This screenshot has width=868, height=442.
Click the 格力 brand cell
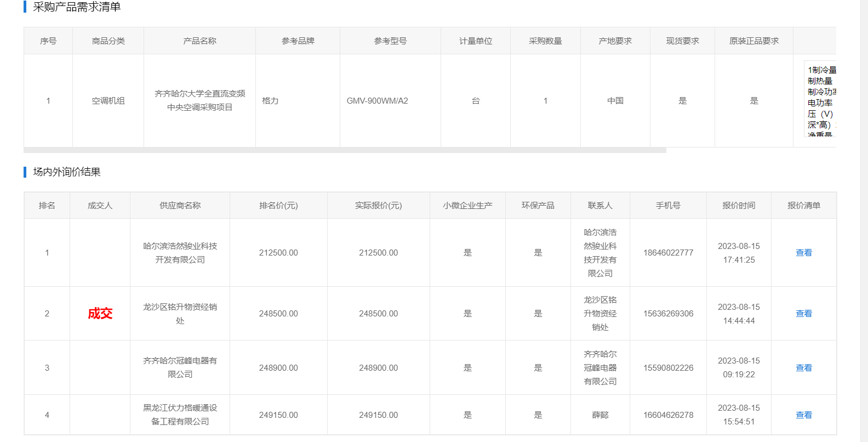(270, 101)
